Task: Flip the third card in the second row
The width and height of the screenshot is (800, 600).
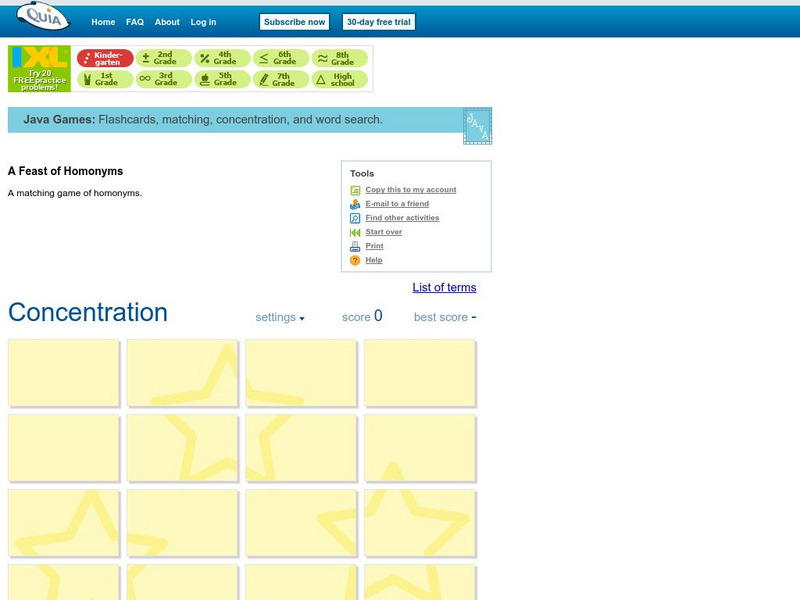Action: [x=301, y=448]
